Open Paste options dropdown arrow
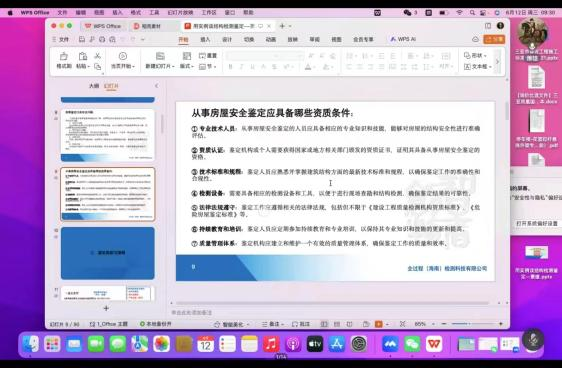 [x=89, y=67]
